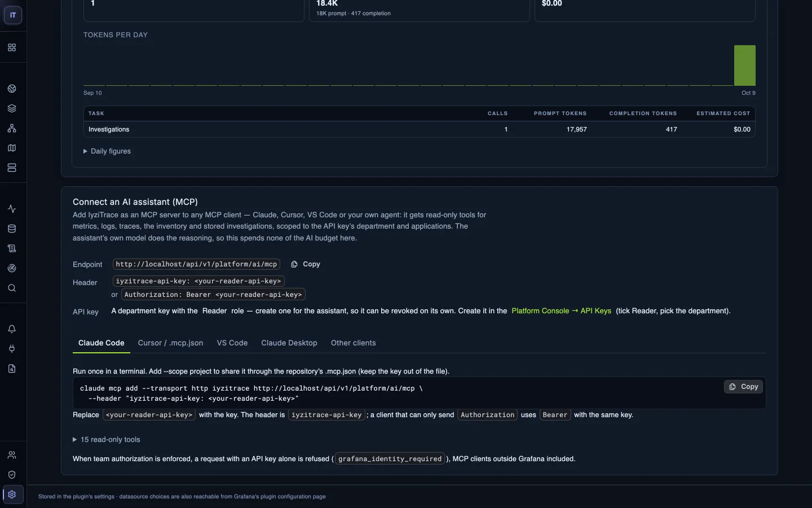
Task: Open the radar target icon in sidebar
Action: click(12, 268)
